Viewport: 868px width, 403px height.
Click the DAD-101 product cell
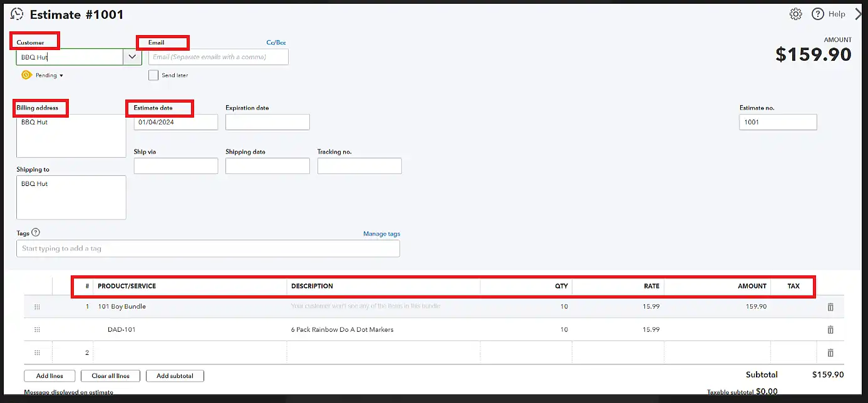click(190, 330)
